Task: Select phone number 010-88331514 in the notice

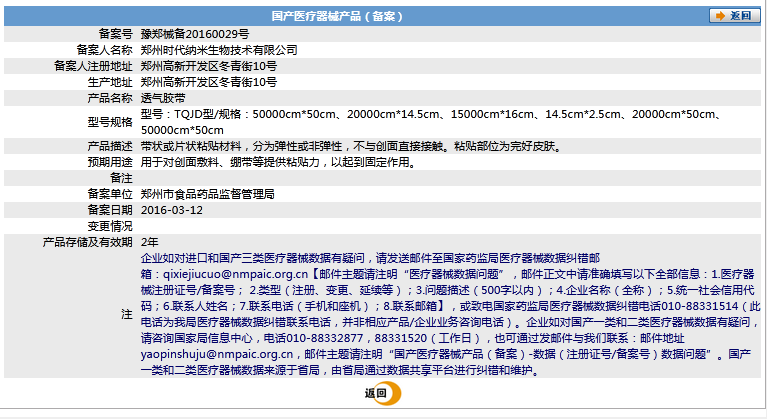Action: (700, 306)
